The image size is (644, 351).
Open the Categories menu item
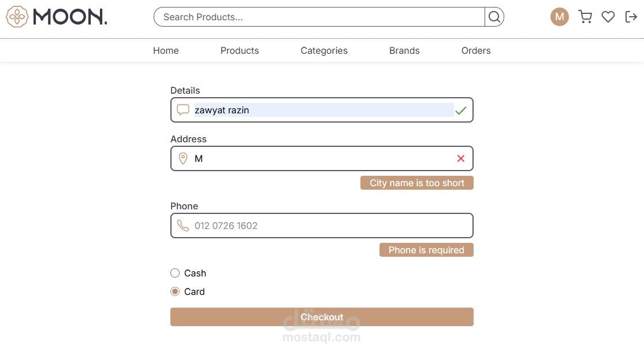point(324,50)
